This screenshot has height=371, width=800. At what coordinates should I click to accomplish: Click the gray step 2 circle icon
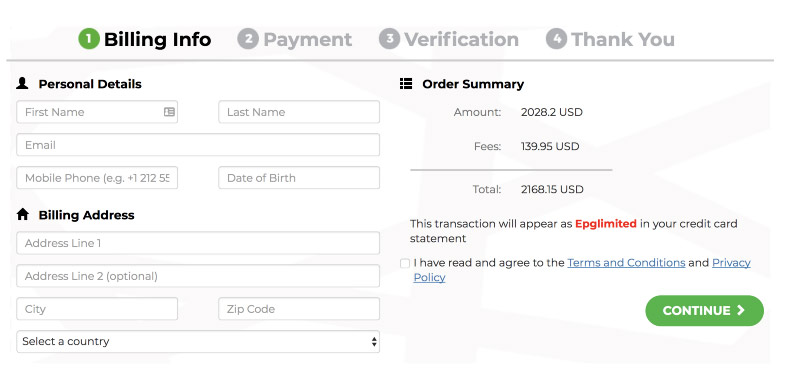(x=248, y=39)
